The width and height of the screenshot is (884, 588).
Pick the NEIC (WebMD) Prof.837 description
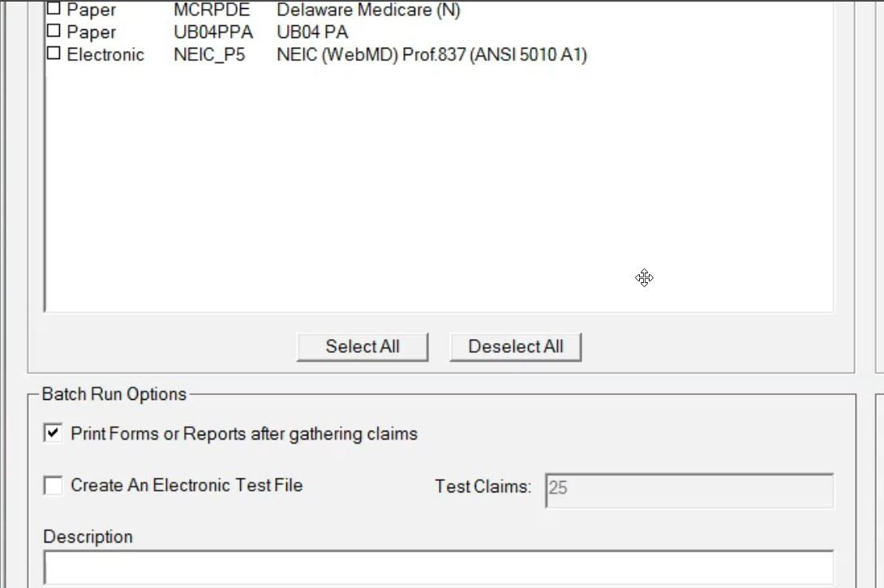431,55
